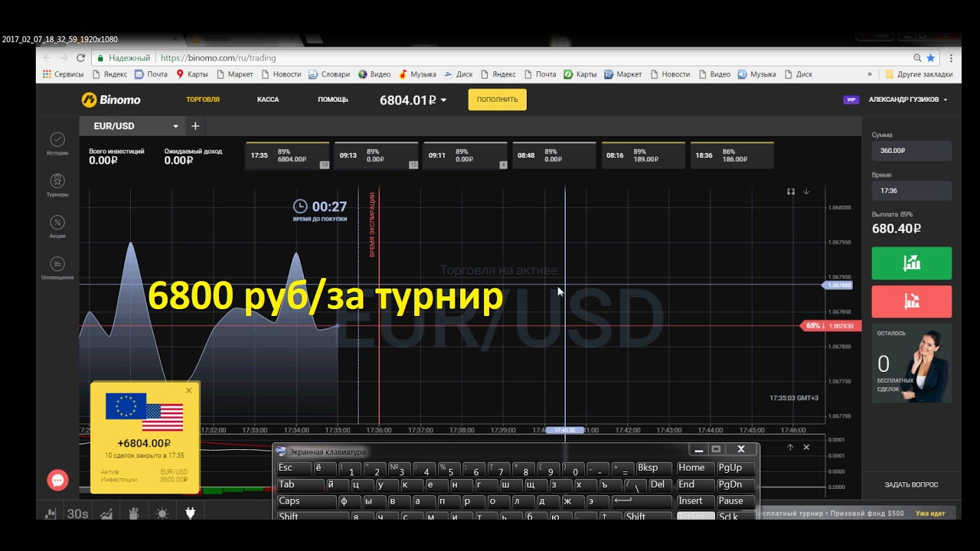Collapse indicator panel with the up arrow
Screen dimensions: 980x551
(790, 448)
